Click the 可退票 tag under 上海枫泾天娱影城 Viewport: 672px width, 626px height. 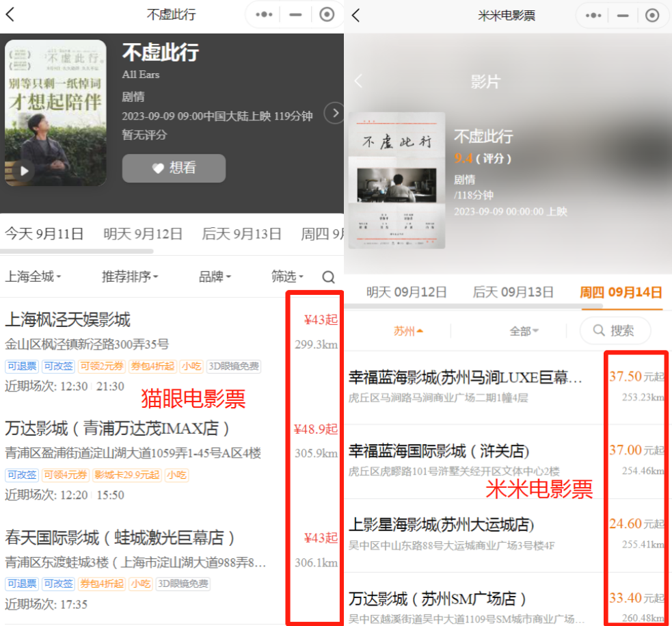point(22,366)
